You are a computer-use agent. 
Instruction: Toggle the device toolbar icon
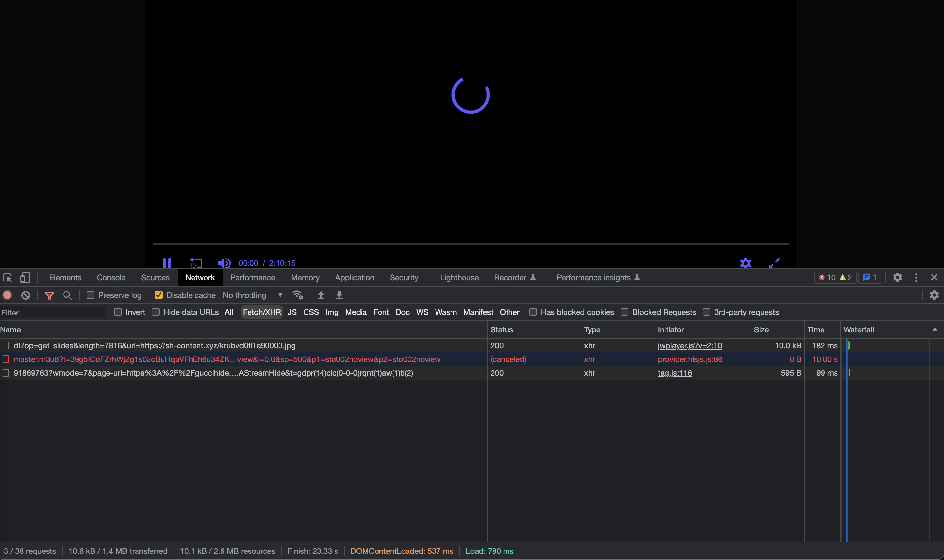[x=25, y=278]
